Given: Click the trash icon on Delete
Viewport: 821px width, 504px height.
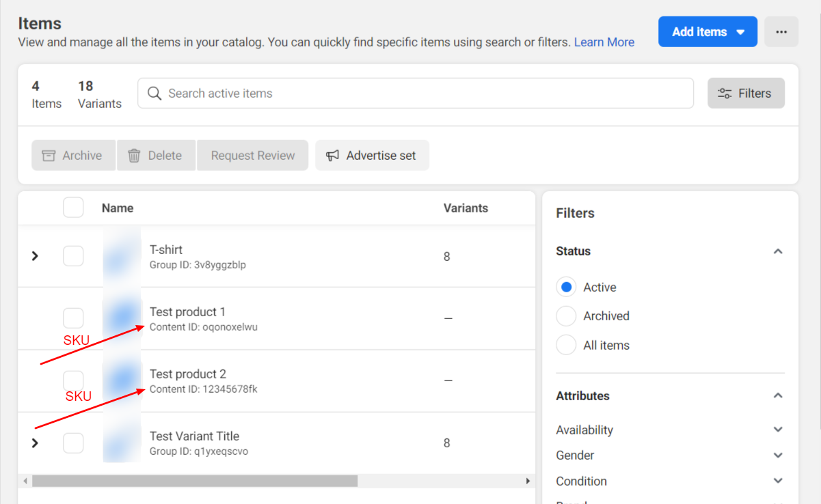Looking at the screenshot, I should coord(134,156).
